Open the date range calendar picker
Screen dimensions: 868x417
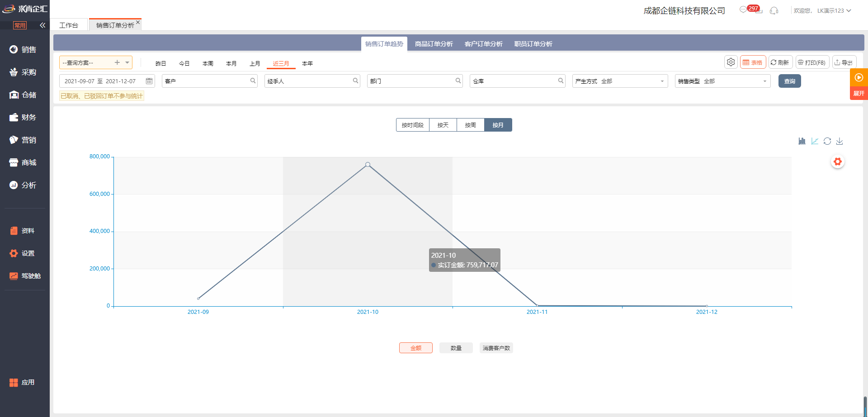(x=149, y=81)
